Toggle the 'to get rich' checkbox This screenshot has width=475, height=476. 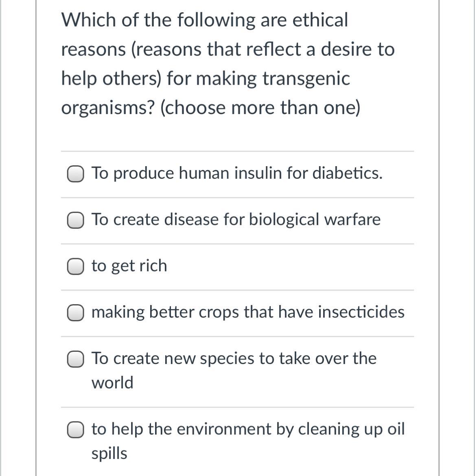(x=75, y=266)
